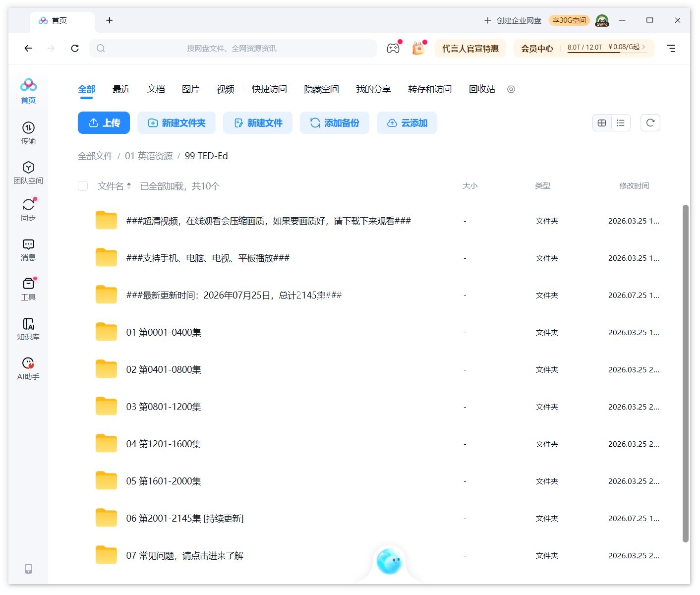Open the hamburger menu icon

(x=671, y=48)
